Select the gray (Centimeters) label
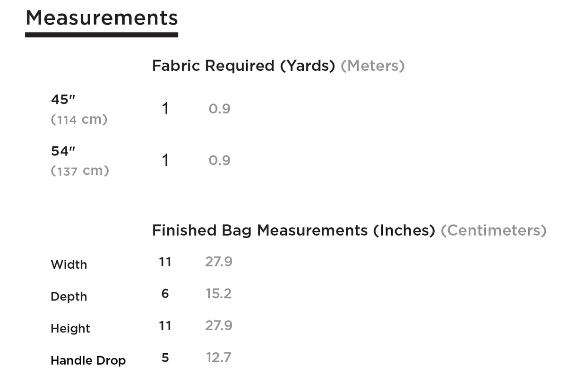 coord(493,230)
